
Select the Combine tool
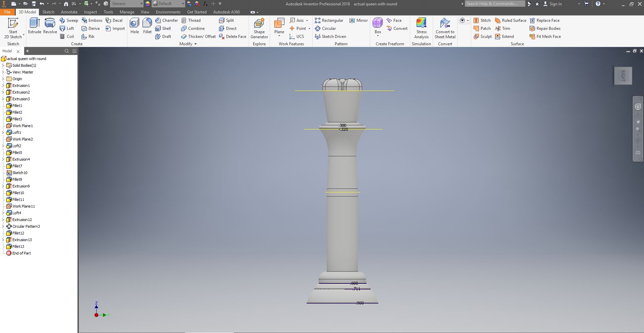coord(193,29)
